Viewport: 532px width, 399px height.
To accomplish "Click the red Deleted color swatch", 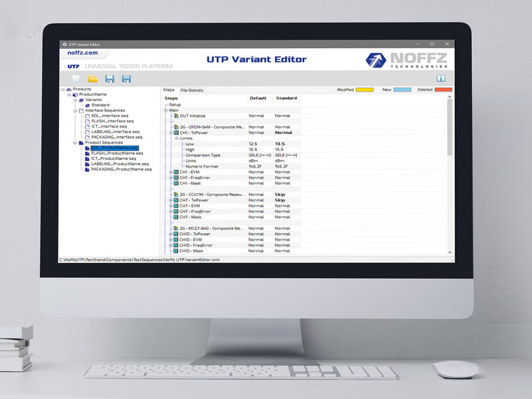I will [443, 90].
